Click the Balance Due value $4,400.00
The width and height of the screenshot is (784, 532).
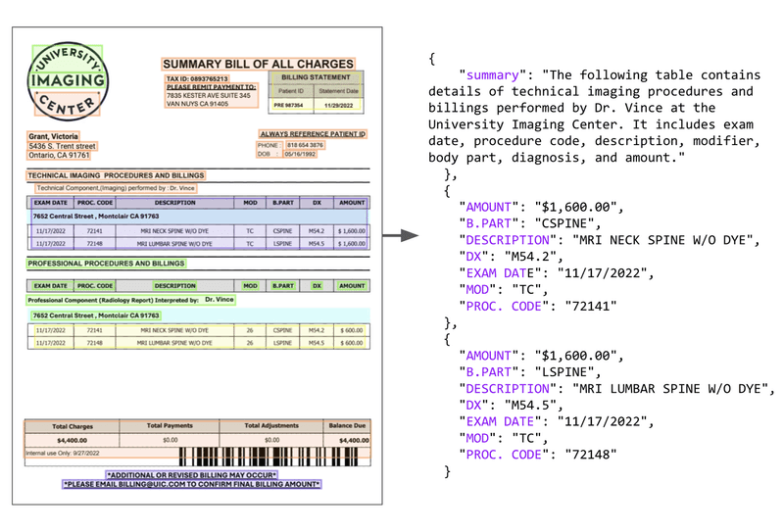tap(352, 441)
